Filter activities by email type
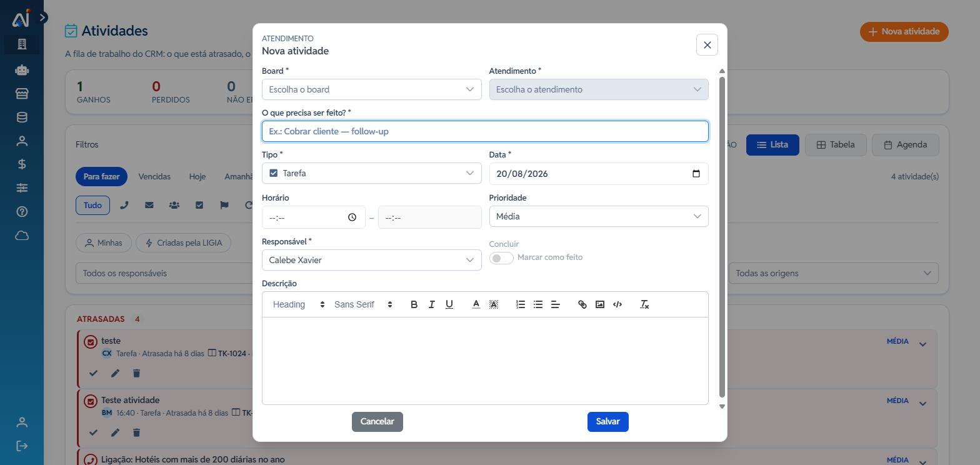980x465 pixels. [149, 205]
